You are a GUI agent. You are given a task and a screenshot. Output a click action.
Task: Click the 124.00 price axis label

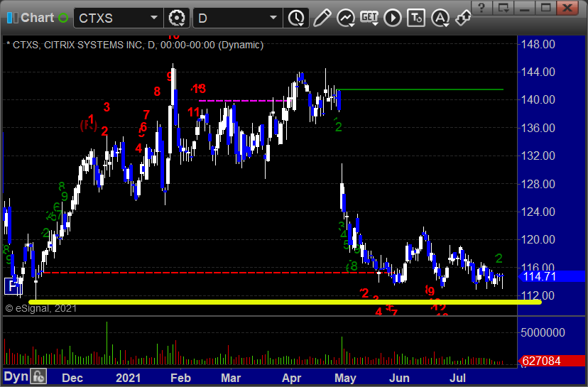tap(538, 212)
